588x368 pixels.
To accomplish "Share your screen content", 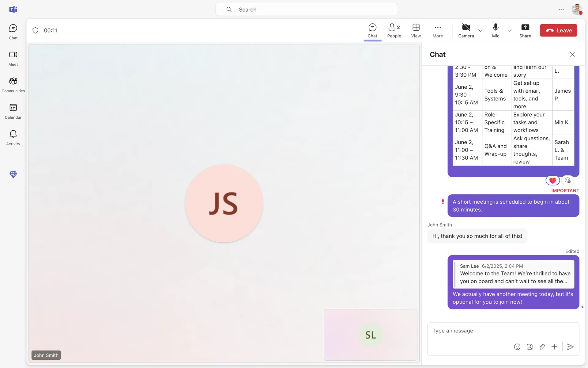I will (525, 30).
